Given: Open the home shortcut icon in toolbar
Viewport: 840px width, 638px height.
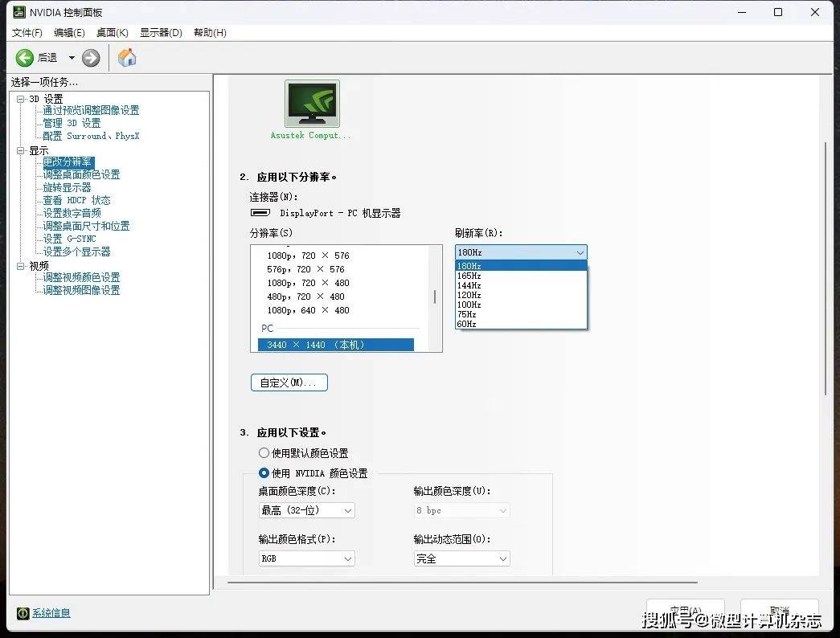Looking at the screenshot, I should [x=126, y=57].
